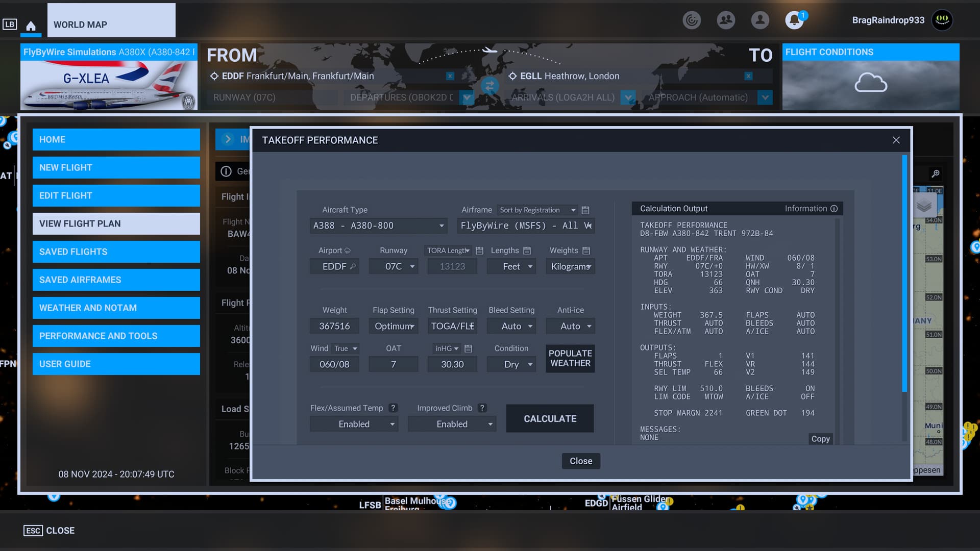
Task: Open the TORA Length type dropdown
Action: 448,251
